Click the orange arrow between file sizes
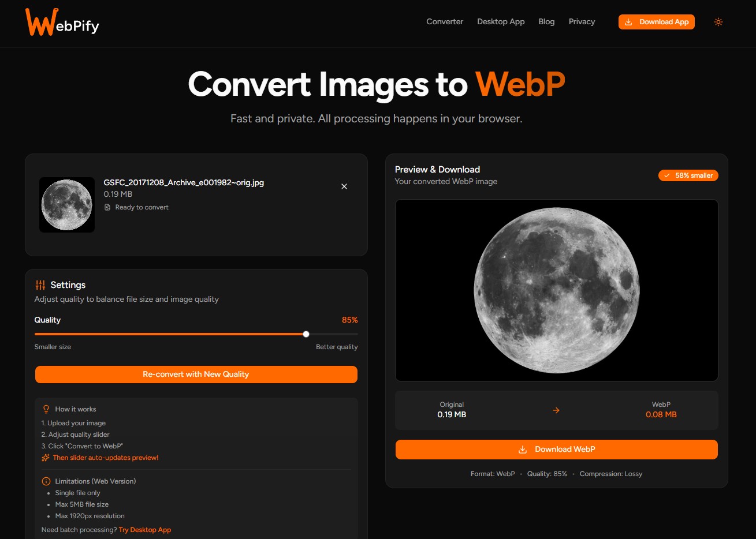Viewport: 756px width, 539px height. point(556,410)
